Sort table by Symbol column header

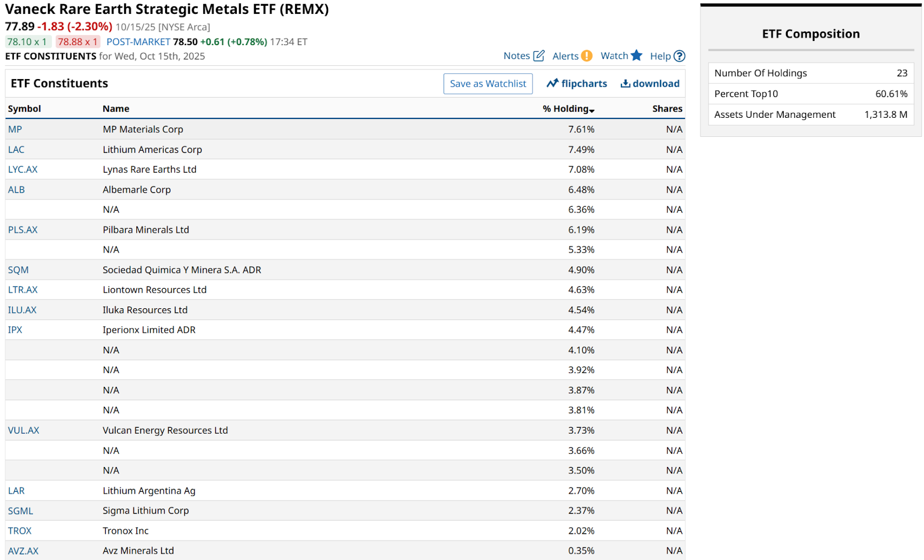(24, 109)
